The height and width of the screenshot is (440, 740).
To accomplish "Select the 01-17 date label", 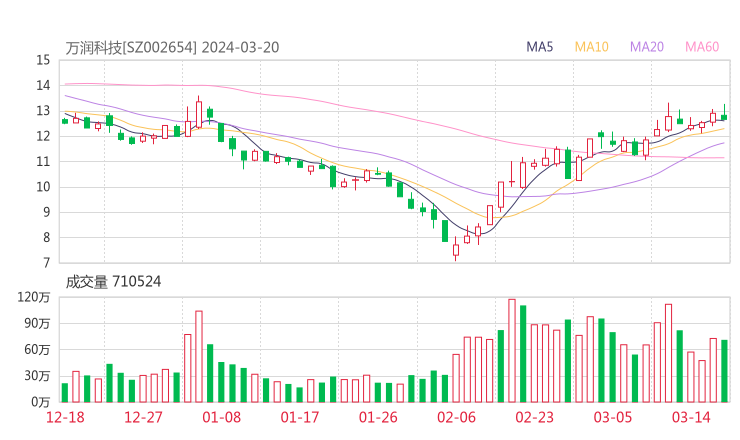I will coord(300,417).
